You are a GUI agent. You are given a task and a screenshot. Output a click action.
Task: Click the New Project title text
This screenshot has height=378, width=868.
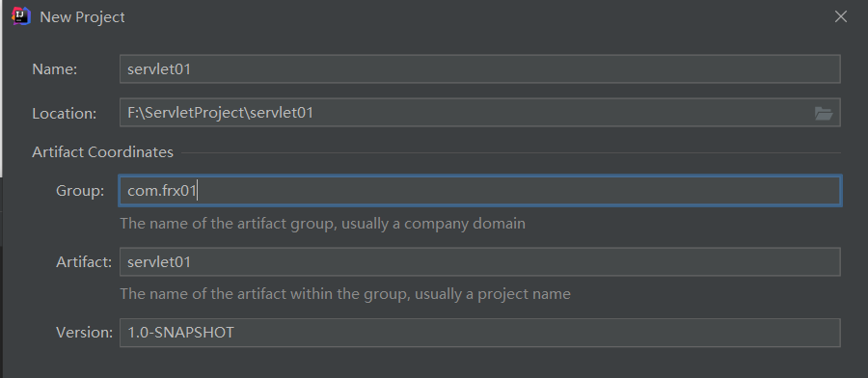pyautogui.click(x=83, y=17)
